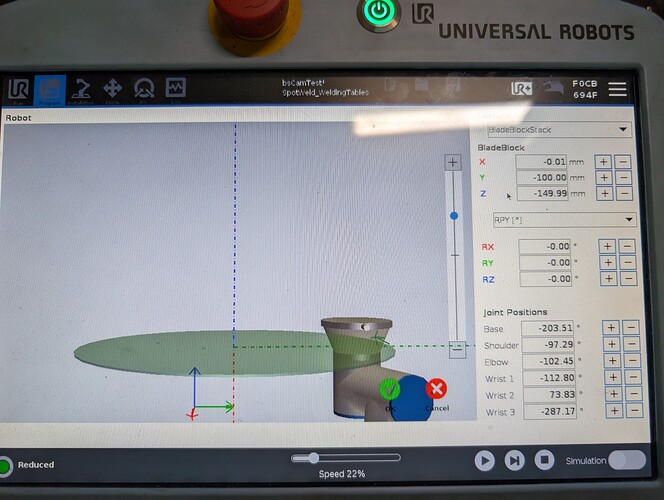Dismiss with the red Cancel button

pos(436,389)
